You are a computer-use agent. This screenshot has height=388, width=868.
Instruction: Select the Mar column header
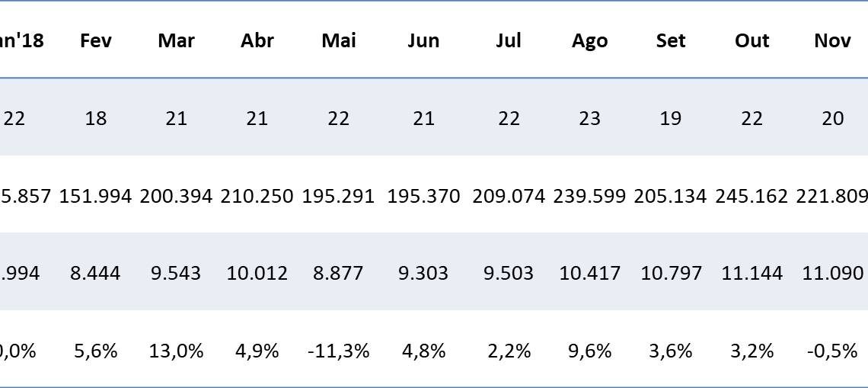point(177,41)
